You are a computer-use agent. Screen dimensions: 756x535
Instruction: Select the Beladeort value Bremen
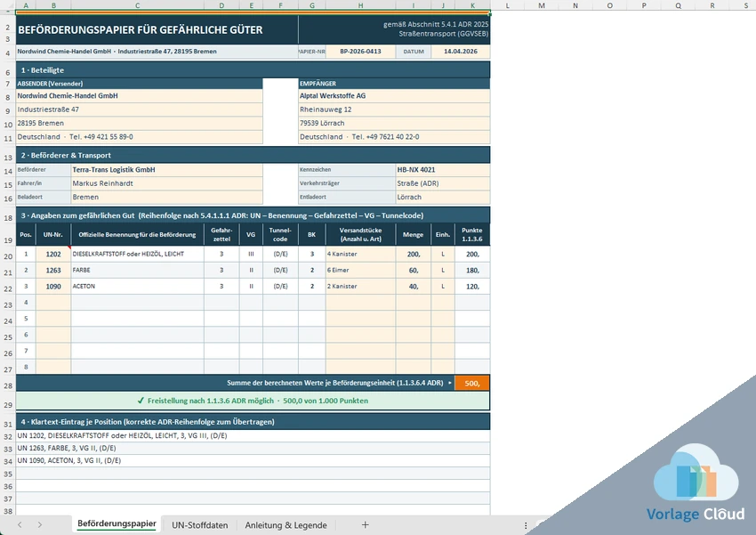click(167, 197)
